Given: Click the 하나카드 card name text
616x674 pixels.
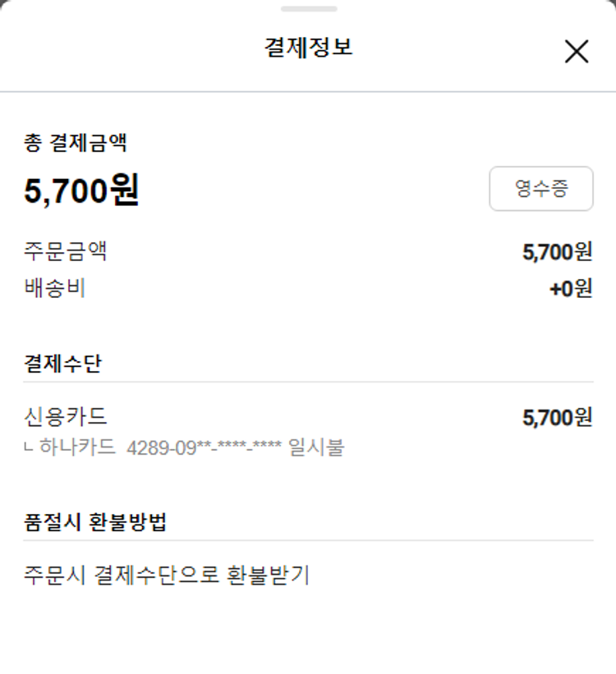Looking at the screenshot, I should [x=77, y=448].
